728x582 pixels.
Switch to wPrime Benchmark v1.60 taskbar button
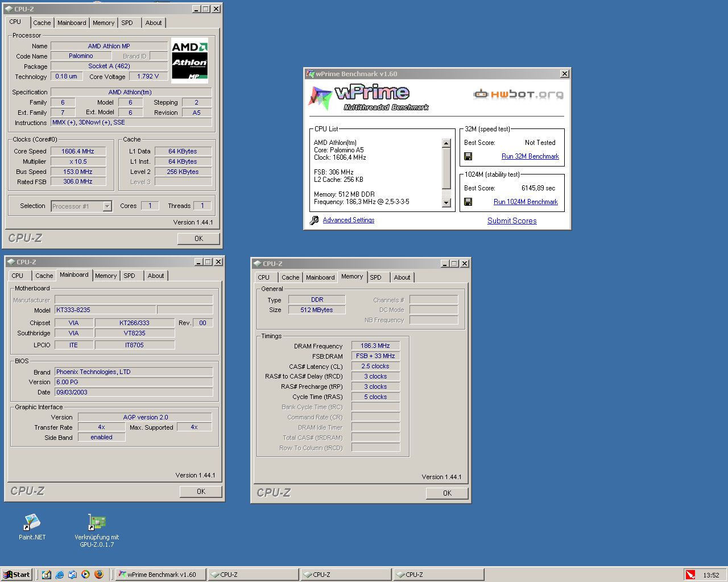point(160,575)
